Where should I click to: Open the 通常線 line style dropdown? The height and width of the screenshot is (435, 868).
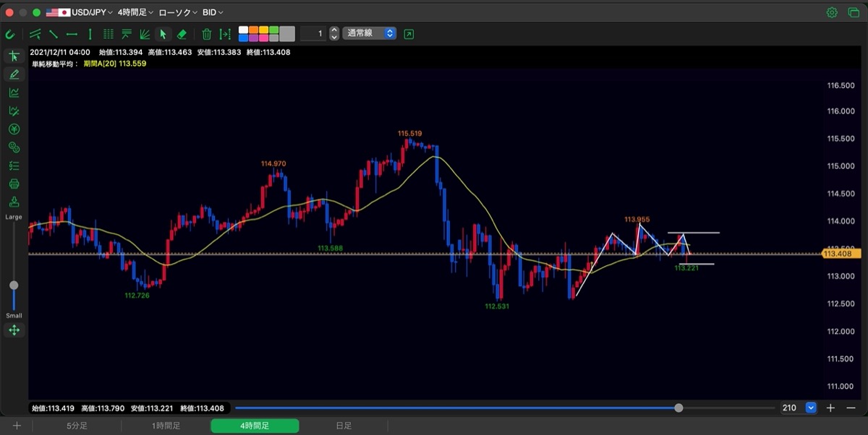click(x=369, y=33)
